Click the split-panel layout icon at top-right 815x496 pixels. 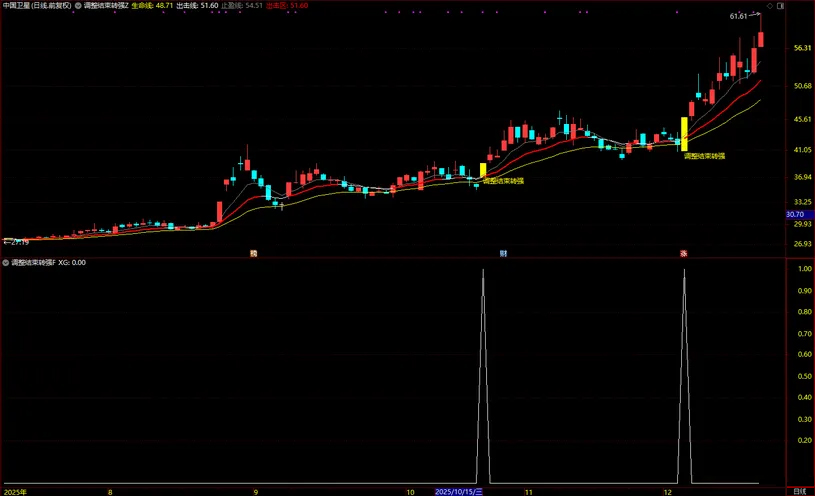click(780, 6)
